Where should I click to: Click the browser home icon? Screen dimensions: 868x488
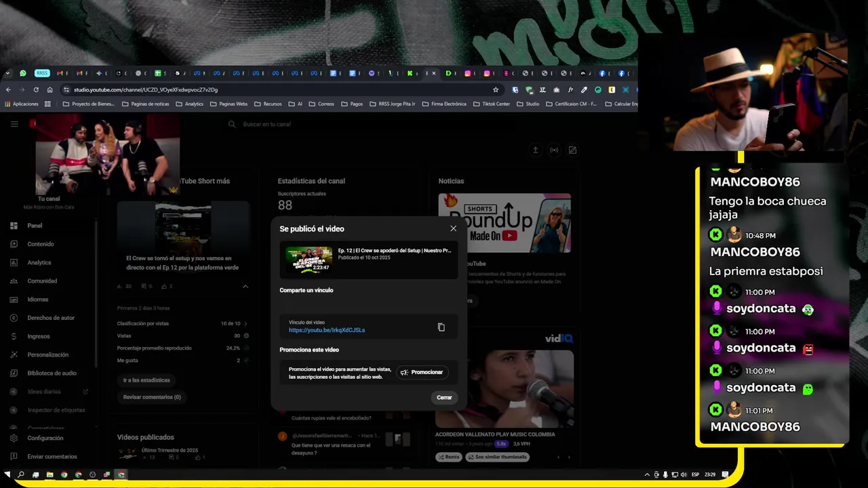tap(50, 89)
